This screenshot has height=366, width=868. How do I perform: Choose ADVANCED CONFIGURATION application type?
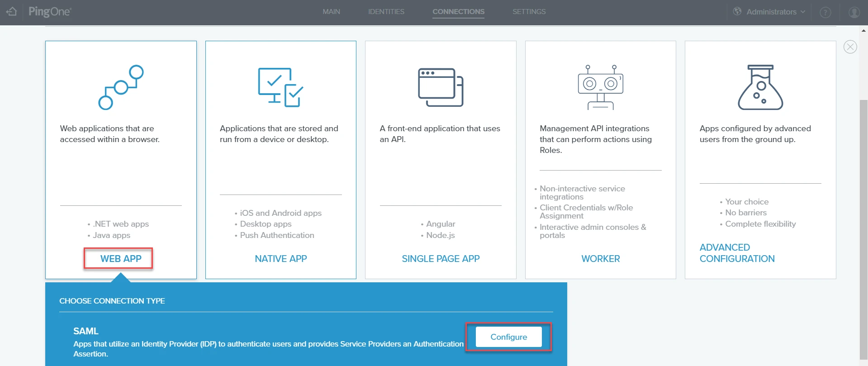click(x=737, y=253)
